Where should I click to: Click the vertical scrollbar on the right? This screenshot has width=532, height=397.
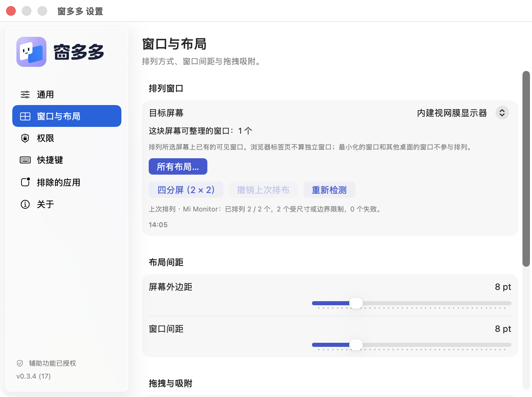[x=526, y=169]
